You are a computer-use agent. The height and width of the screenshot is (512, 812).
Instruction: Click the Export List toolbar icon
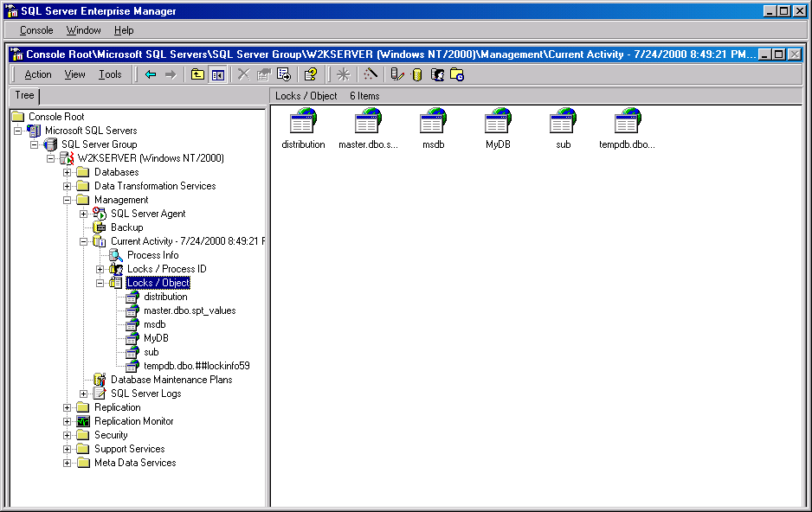tap(283, 74)
